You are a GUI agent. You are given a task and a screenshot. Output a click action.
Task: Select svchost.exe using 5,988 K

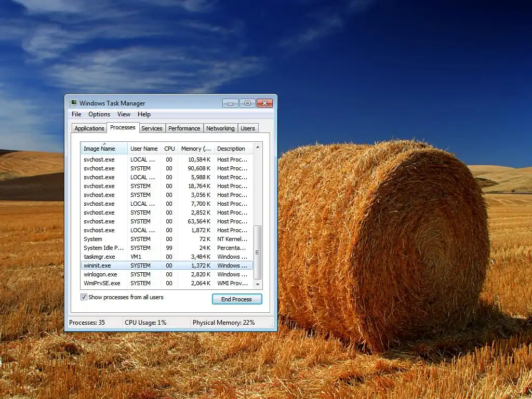(167, 178)
